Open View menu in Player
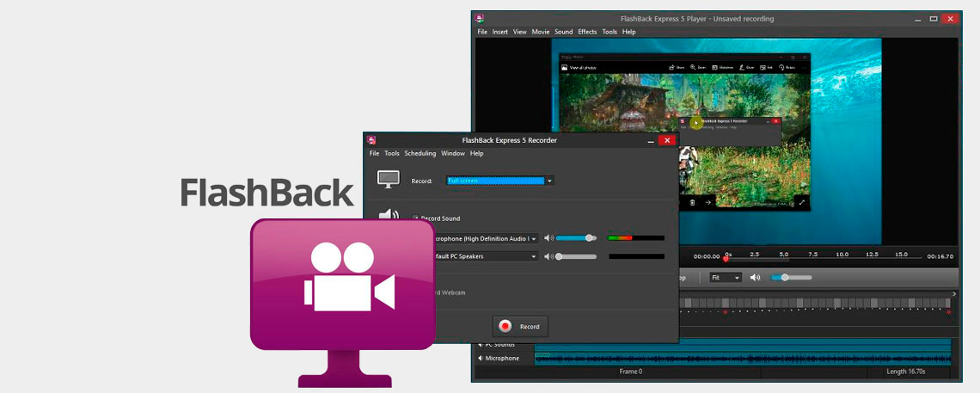980x393 pixels. point(520,32)
